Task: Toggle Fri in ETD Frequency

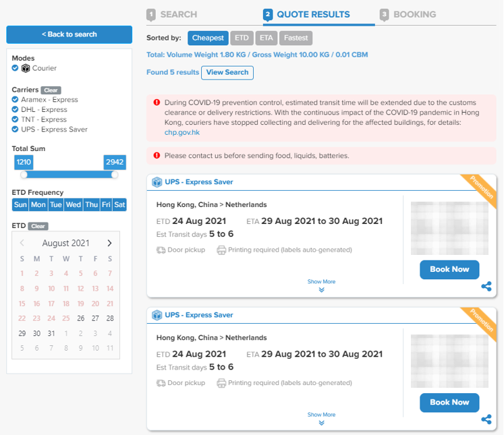Action: [x=106, y=204]
